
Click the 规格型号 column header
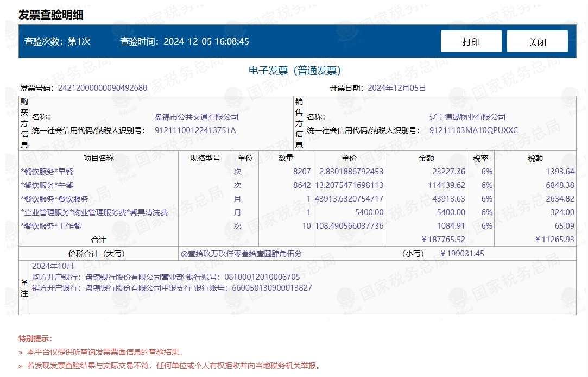(205, 158)
